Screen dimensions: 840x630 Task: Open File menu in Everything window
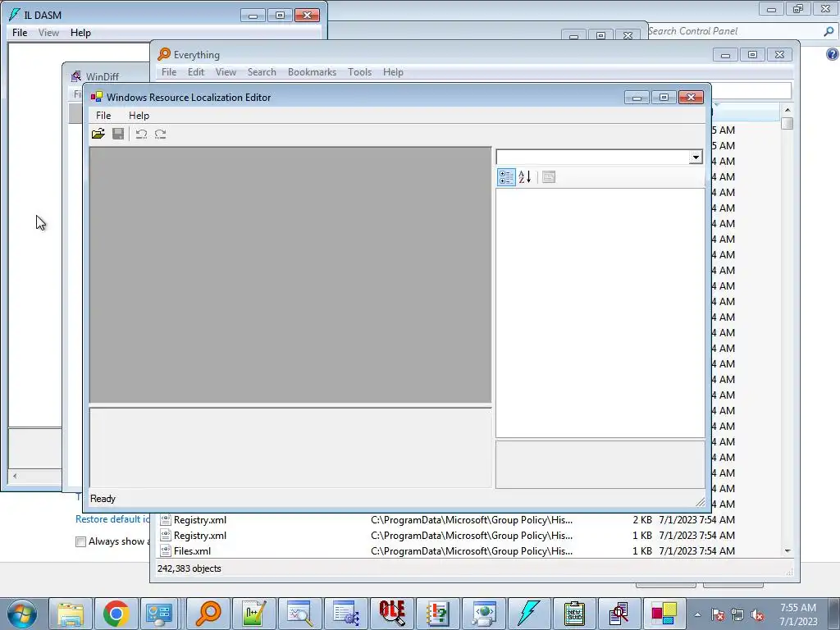pos(169,72)
